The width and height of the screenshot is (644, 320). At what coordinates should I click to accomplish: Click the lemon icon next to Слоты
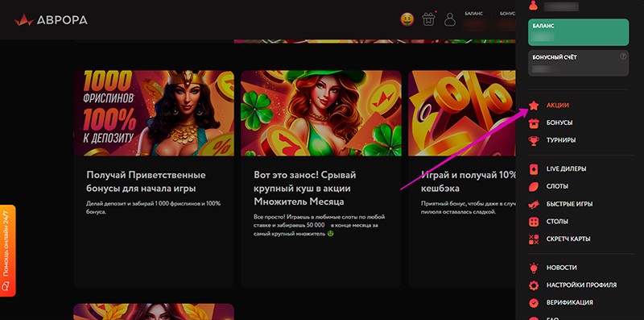pyautogui.click(x=534, y=186)
